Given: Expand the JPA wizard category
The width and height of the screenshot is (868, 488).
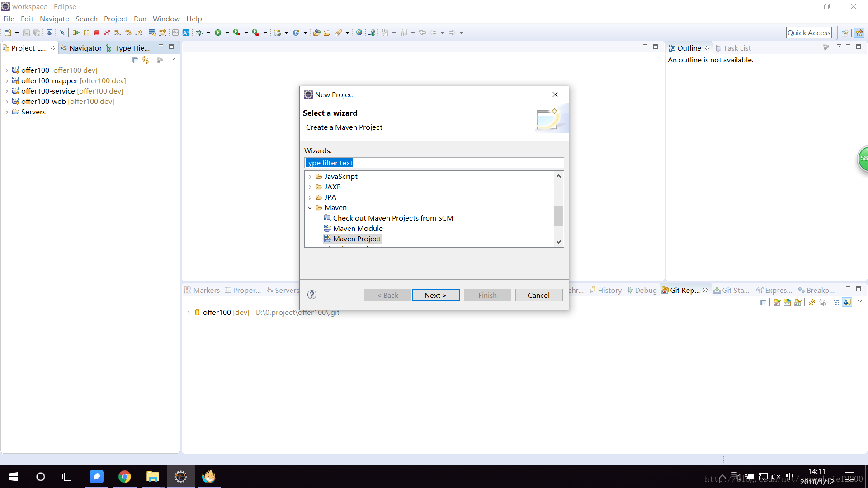Looking at the screenshot, I should pos(310,197).
